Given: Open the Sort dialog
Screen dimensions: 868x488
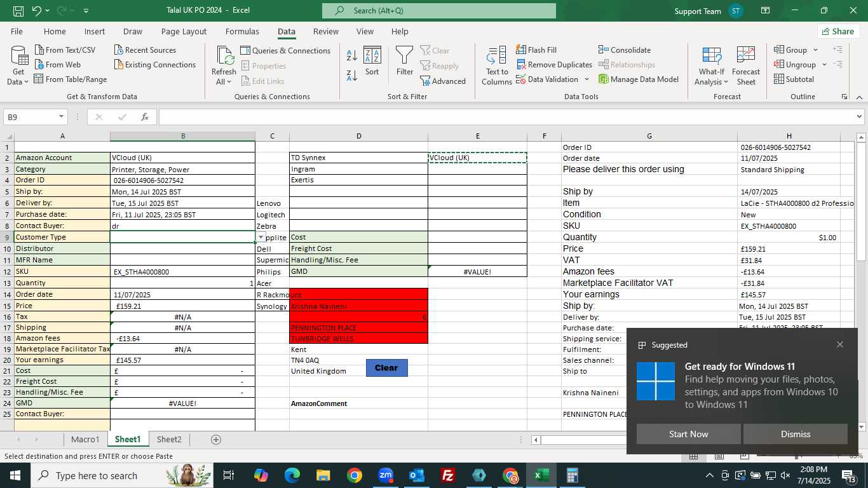Looking at the screenshot, I should (x=372, y=61).
